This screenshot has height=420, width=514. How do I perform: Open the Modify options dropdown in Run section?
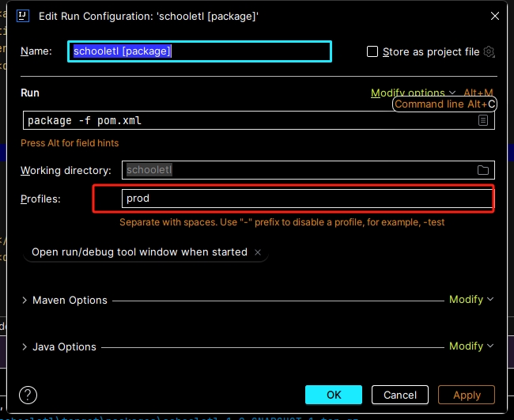coord(414,93)
